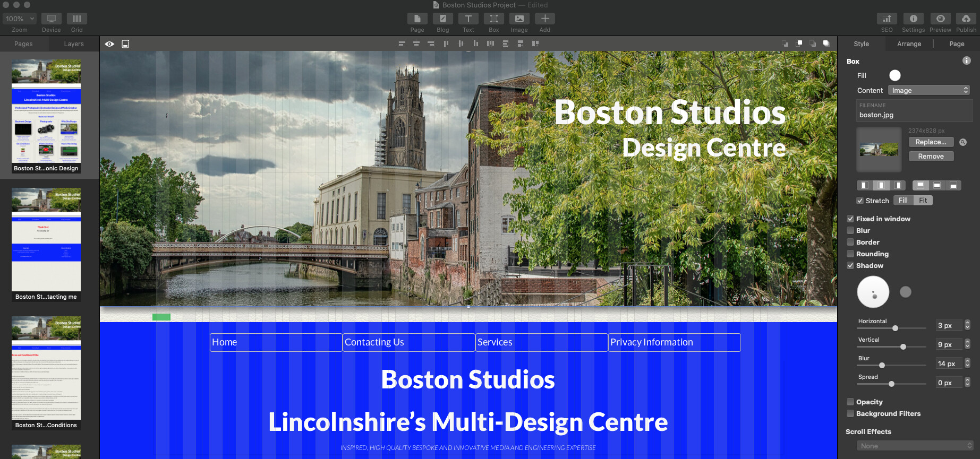This screenshot has height=459, width=980.
Task: Click the device preview icon beside eye
Action: pyautogui.click(x=125, y=44)
